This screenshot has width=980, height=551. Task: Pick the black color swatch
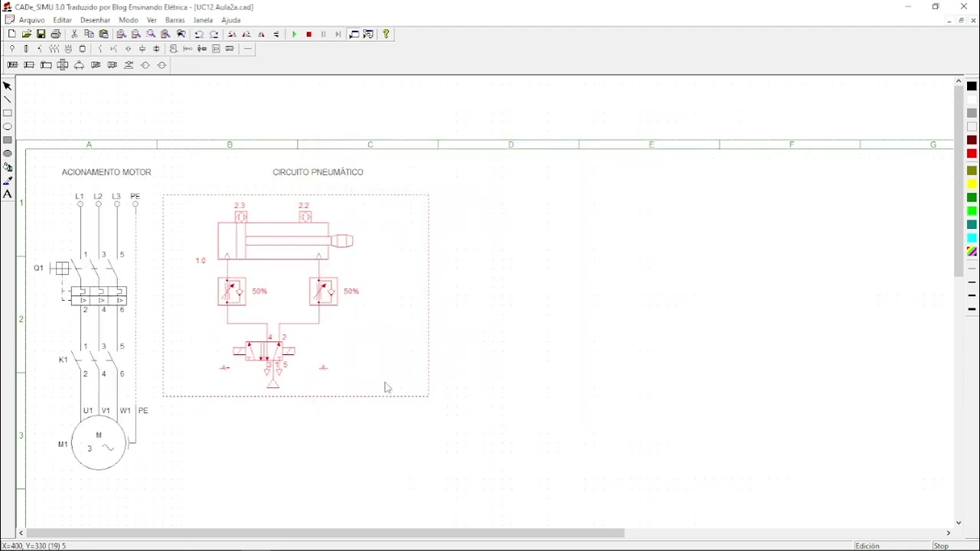pyautogui.click(x=972, y=86)
